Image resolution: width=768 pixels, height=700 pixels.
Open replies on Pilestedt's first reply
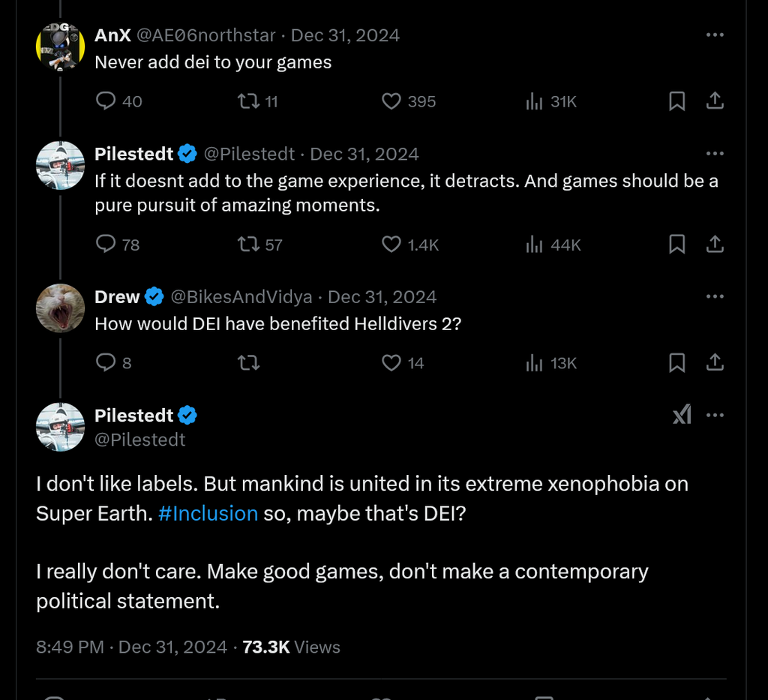click(x=106, y=245)
